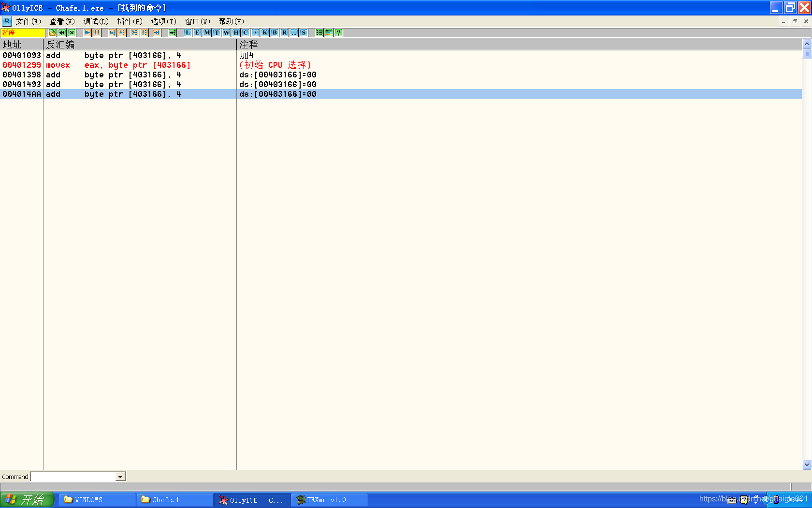Select row at address 00401493
The width and height of the screenshot is (812, 508).
(401, 84)
